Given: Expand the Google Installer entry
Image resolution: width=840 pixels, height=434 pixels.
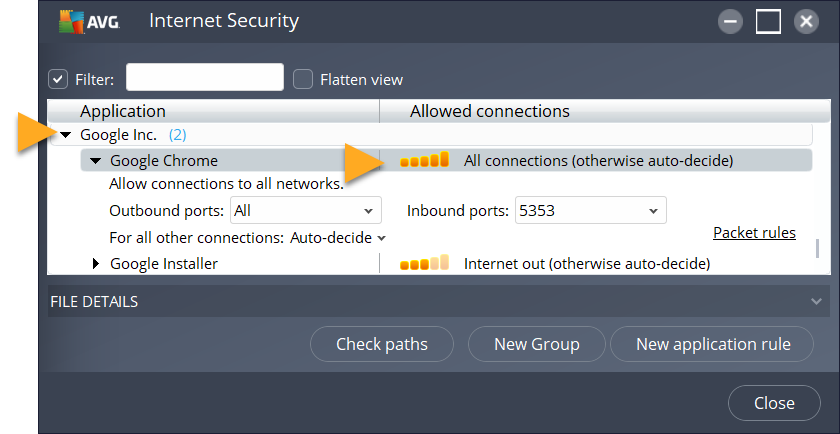Looking at the screenshot, I should 97,264.
